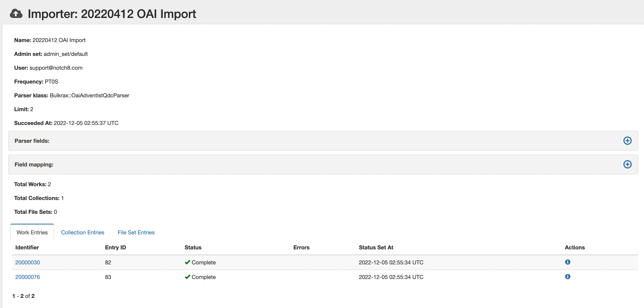Click the info icon for entry 82
Screen dimensions: 644x308
tap(568, 262)
